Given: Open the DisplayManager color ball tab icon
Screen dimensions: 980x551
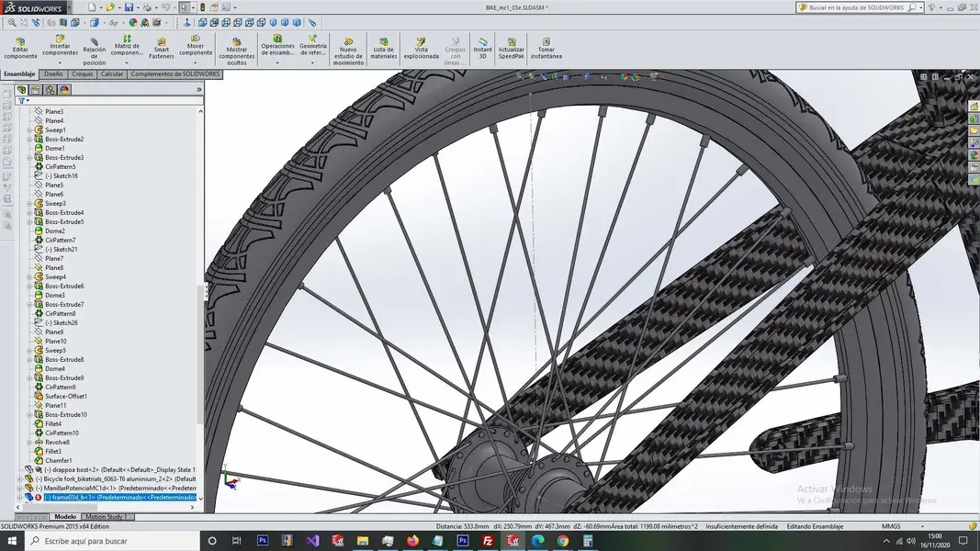Looking at the screenshot, I should [64, 89].
